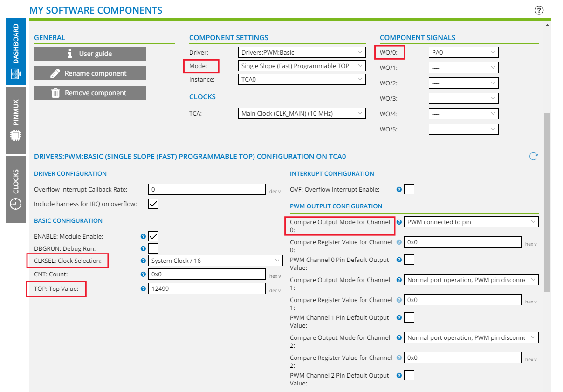Open the Mode dropdown for Single Slope PWM
Image resolution: width=563 pixels, height=392 pixels.
tap(302, 66)
